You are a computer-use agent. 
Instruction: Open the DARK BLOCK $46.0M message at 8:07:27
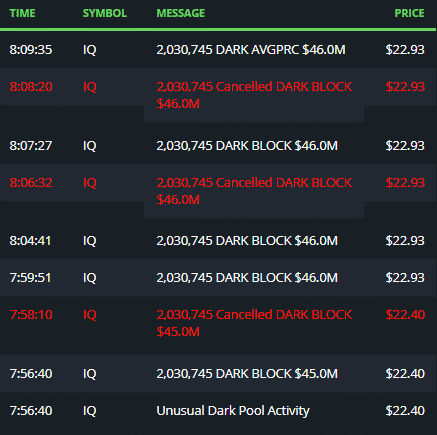tap(247, 146)
